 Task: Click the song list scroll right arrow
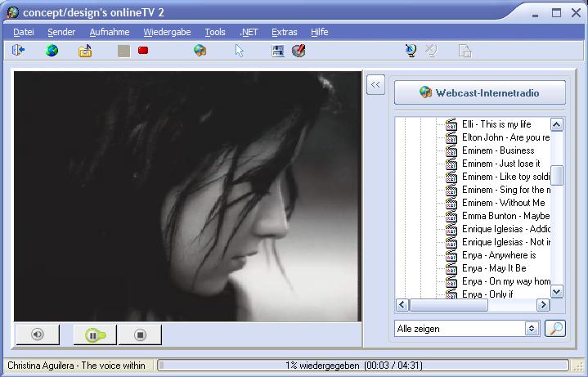[543, 305]
